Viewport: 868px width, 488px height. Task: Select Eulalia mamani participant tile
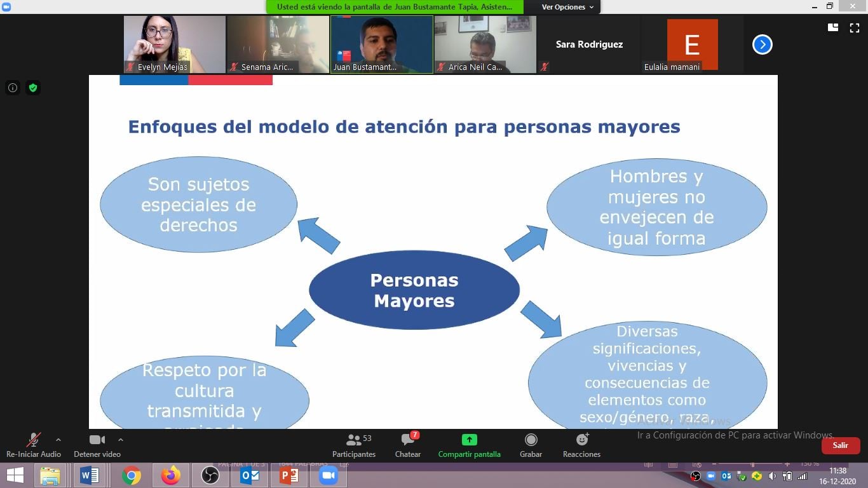692,44
